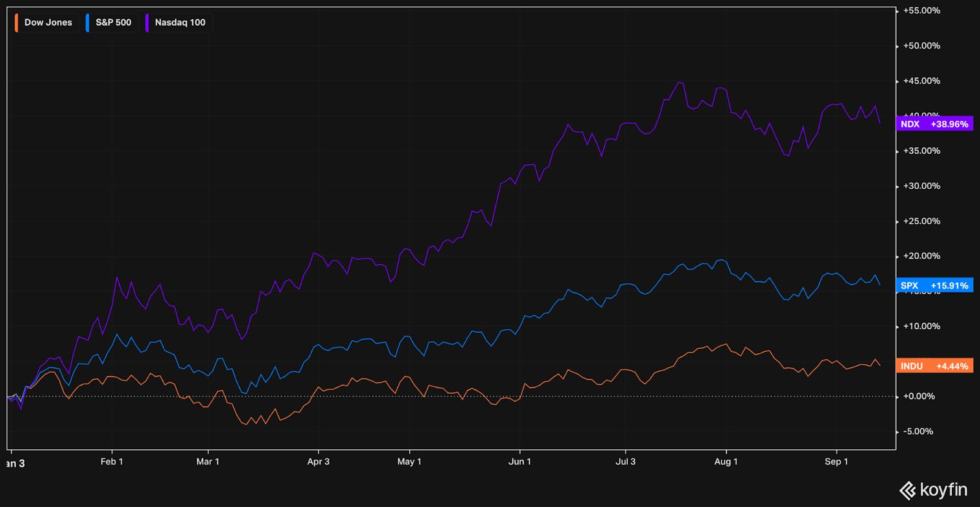The width and height of the screenshot is (980, 507).
Task: Select the SPX +15.91% price label
Action: pyautogui.click(x=934, y=286)
